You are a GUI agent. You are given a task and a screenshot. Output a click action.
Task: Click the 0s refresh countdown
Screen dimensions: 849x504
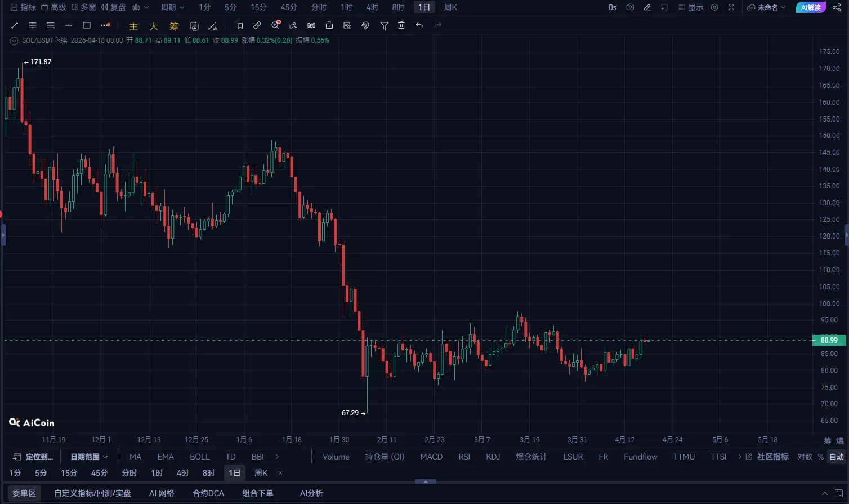(613, 7)
